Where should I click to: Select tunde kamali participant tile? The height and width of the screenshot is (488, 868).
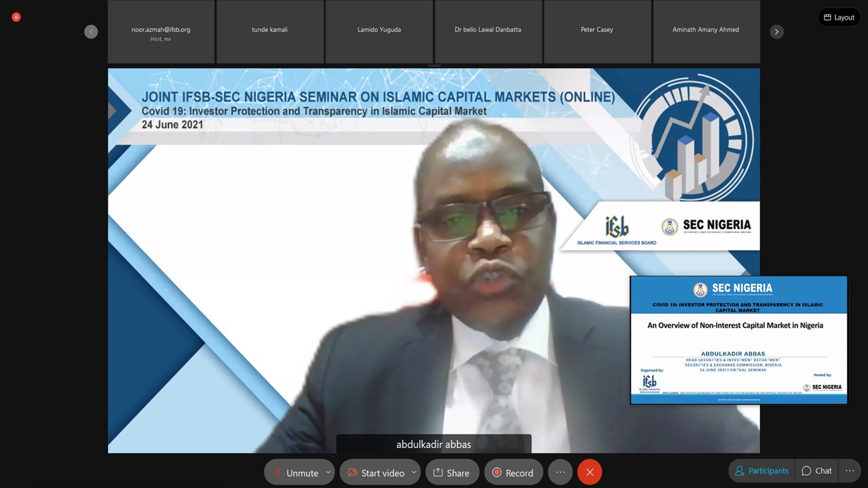[x=270, y=32]
